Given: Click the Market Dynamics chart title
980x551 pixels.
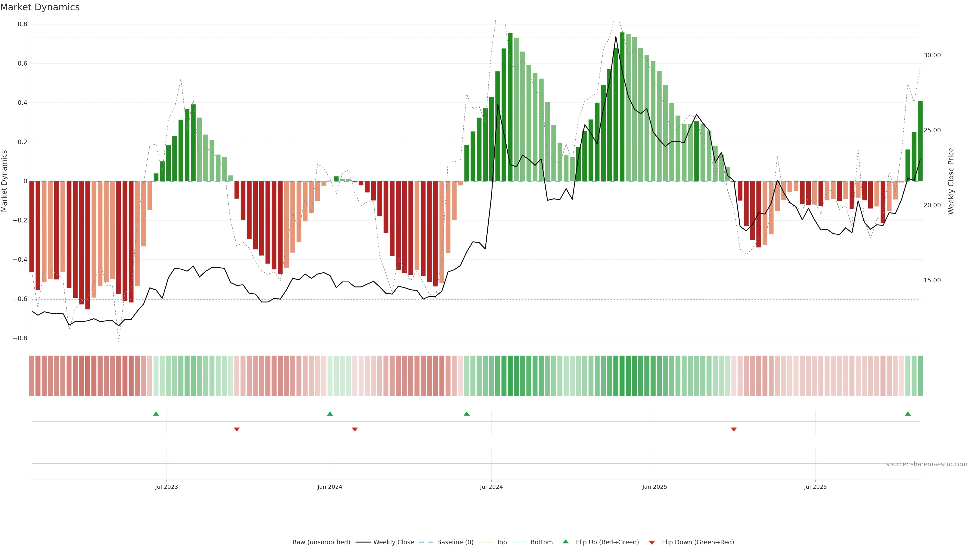Looking at the screenshot, I should [40, 7].
